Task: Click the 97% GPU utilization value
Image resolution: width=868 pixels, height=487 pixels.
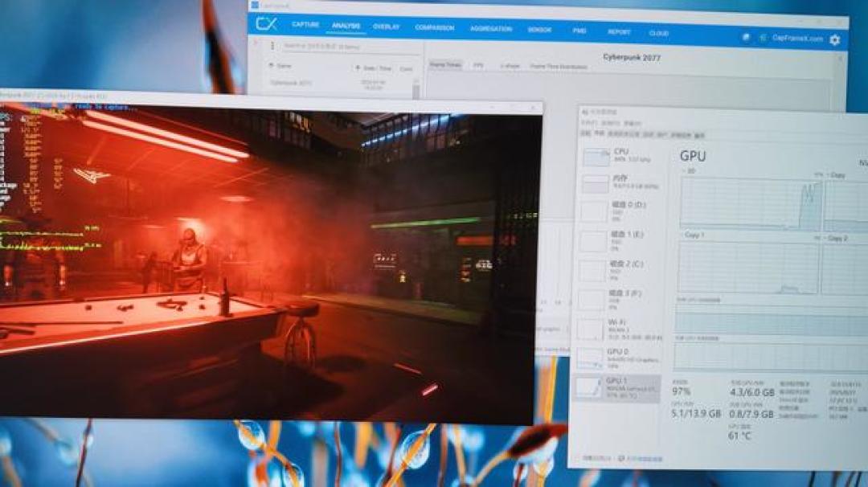Action: tap(681, 391)
